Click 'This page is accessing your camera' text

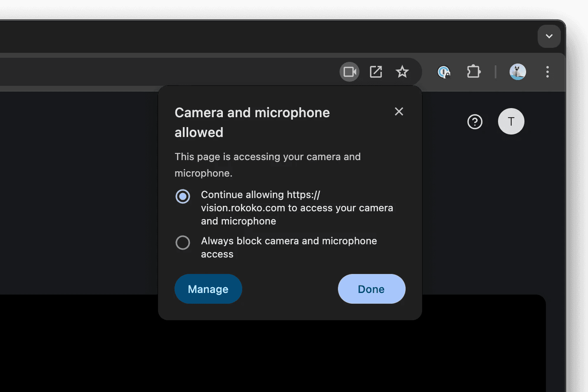pyautogui.click(x=267, y=165)
